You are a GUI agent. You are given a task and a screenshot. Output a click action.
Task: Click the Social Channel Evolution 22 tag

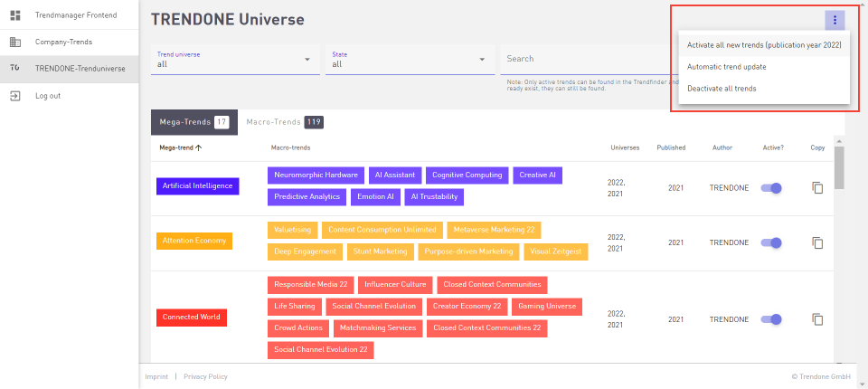click(320, 350)
